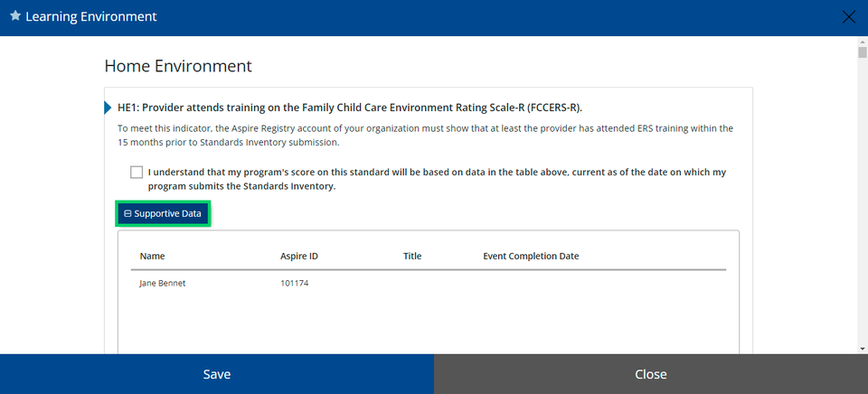Click the Name column header
The image size is (868, 394).
point(152,257)
